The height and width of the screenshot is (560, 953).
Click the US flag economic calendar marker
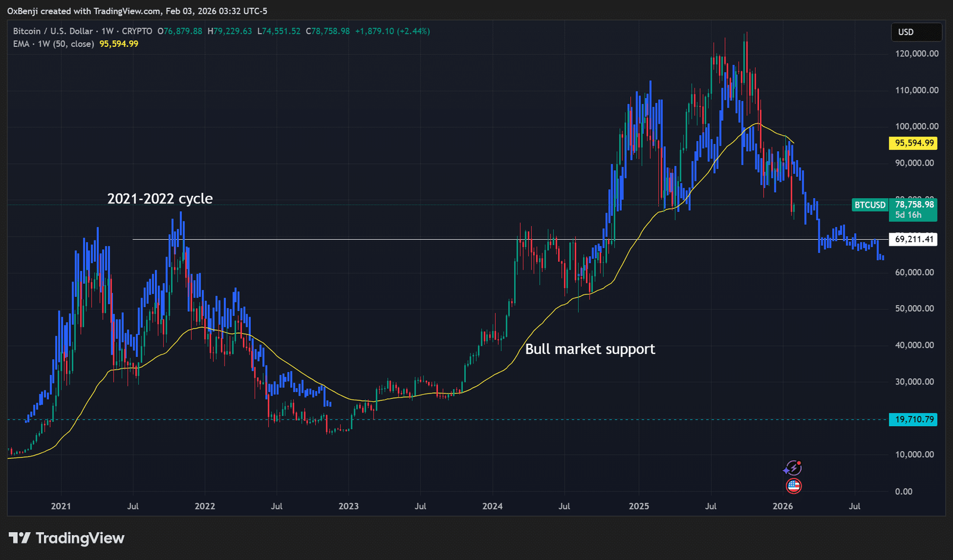pos(794,486)
